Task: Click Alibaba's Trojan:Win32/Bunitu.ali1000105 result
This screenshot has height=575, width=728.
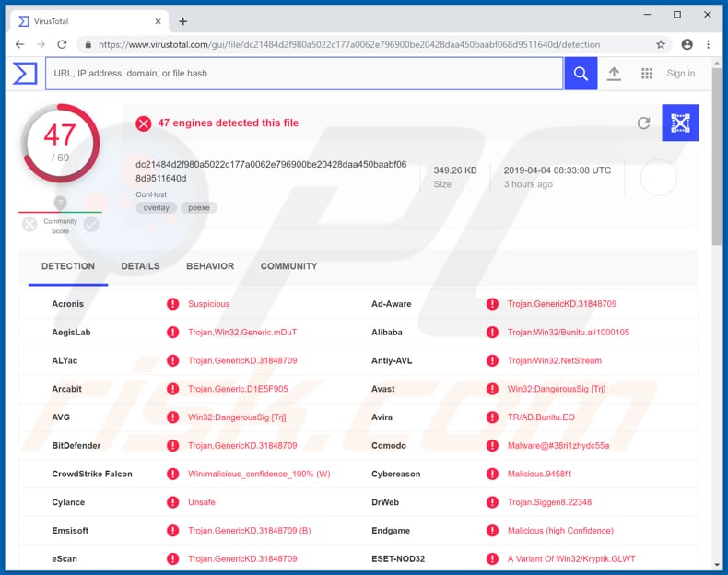Action: pyautogui.click(x=569, y=333)
